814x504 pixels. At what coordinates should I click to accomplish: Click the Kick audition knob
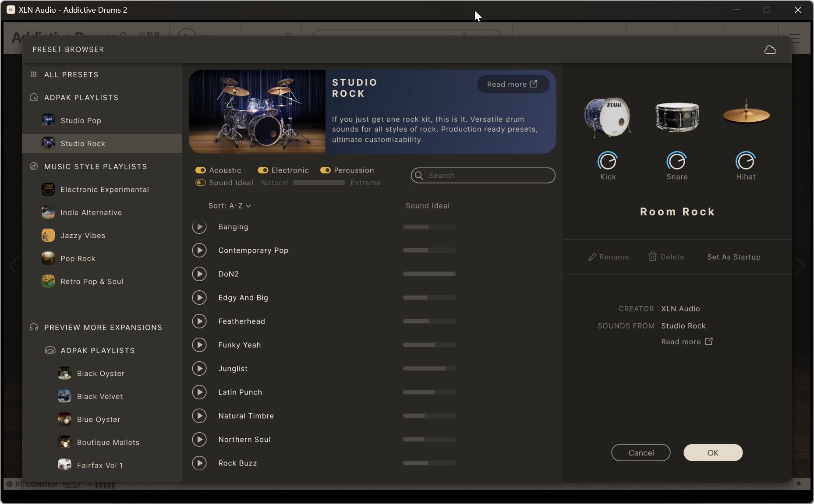click(x=608, y=161)
